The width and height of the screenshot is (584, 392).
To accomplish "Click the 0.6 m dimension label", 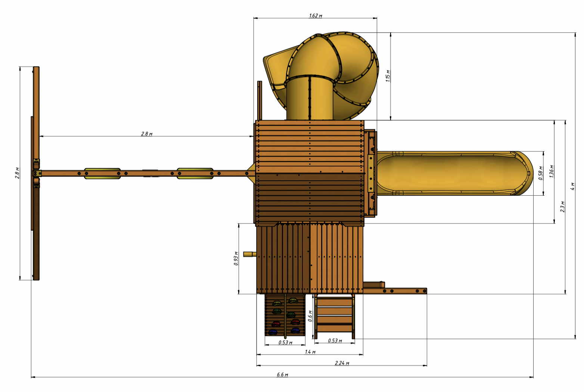I will click(x=310, y=316).
